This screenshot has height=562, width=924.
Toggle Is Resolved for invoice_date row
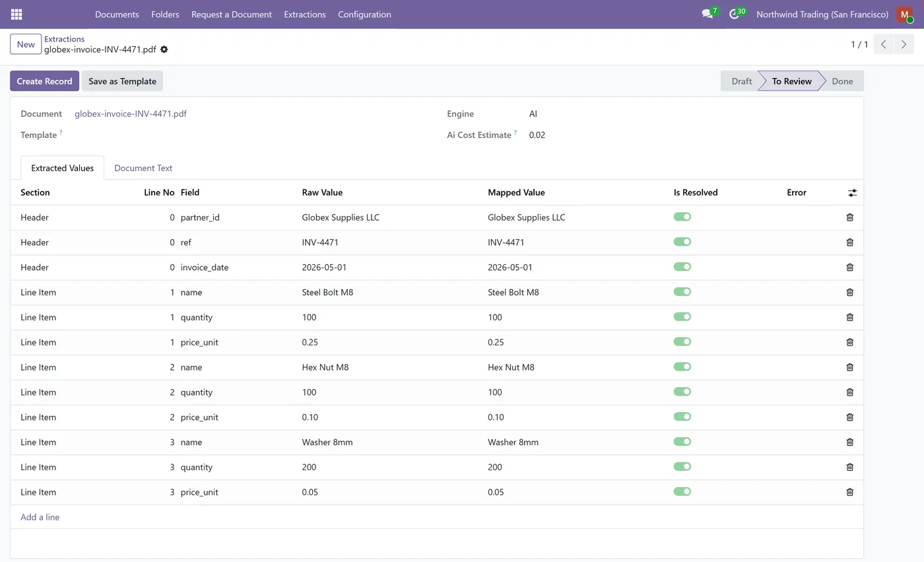(x=682, y=267)
